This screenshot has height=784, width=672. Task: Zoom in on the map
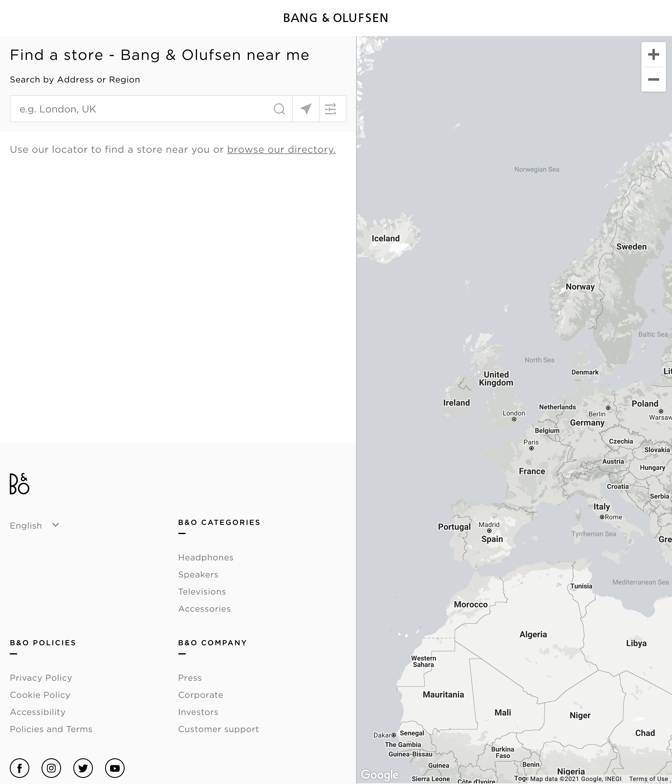(653, 54)
